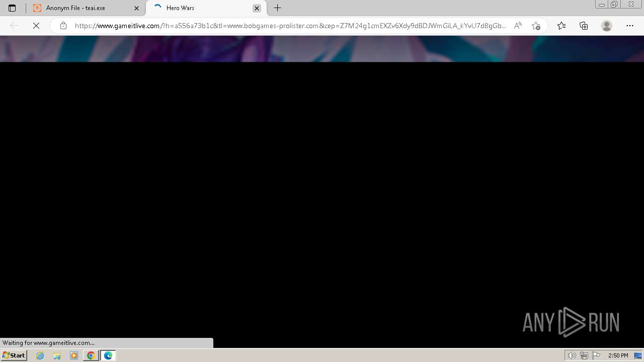This screenshot has height=362, width=644.
Task: Click the gameitlive.com address bar
Action: pyautogui.click(x=290, y=26)
